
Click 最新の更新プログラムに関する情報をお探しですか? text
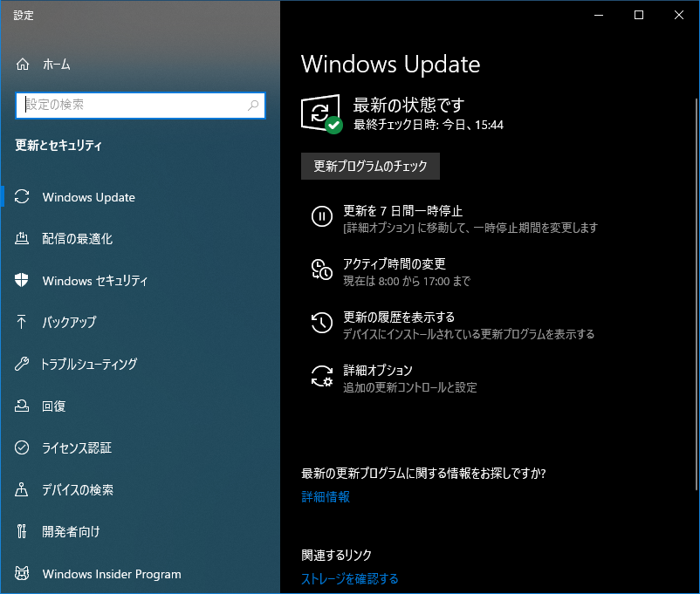423,473
